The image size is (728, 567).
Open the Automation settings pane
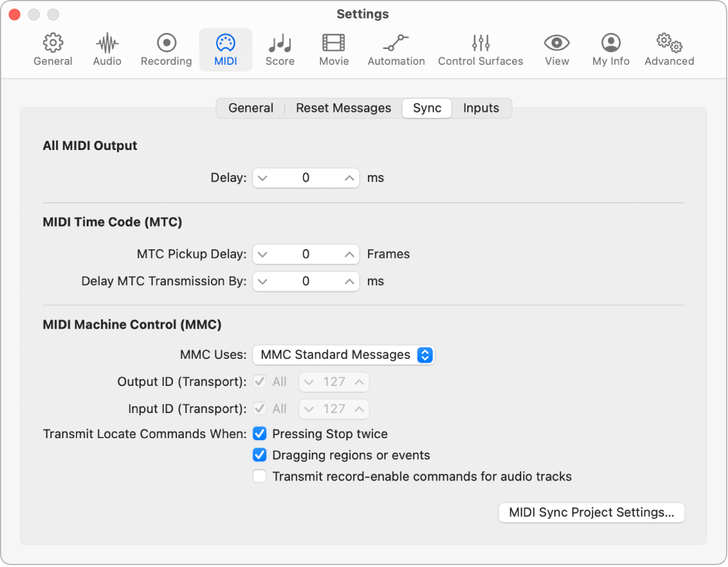(x=396, y=50)
